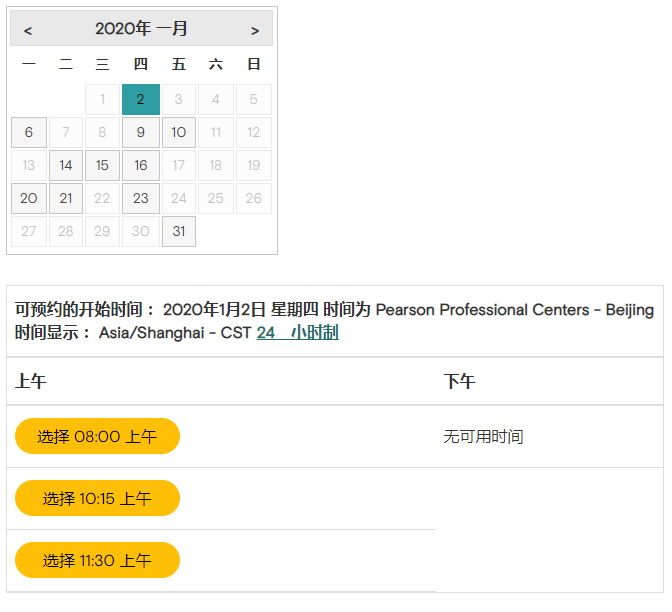Choose the 10:15 上午 appointment time
Screen dimensions: 672x612
click(97, 498)
